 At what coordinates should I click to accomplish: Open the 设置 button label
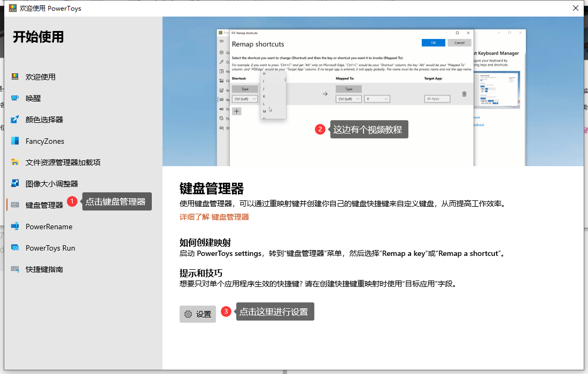204,314
